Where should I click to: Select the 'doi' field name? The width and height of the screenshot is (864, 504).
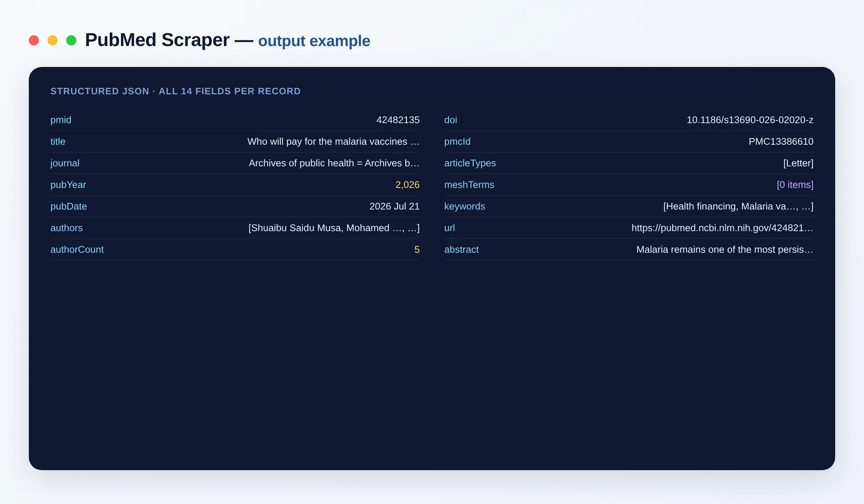451,120
